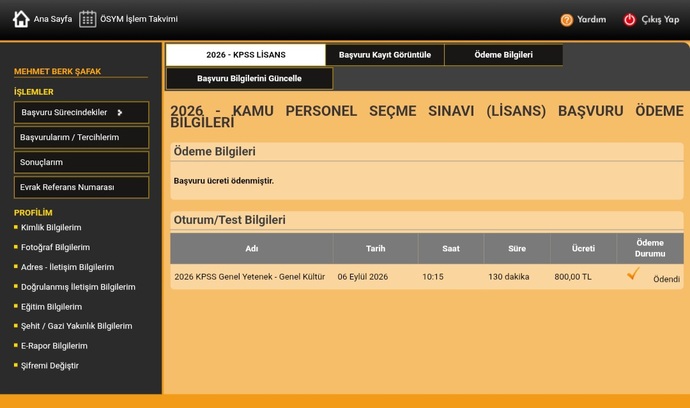Click the ÖSYM İşlem Takvimi link
This screenshot has height=408, width=690.
139,19
